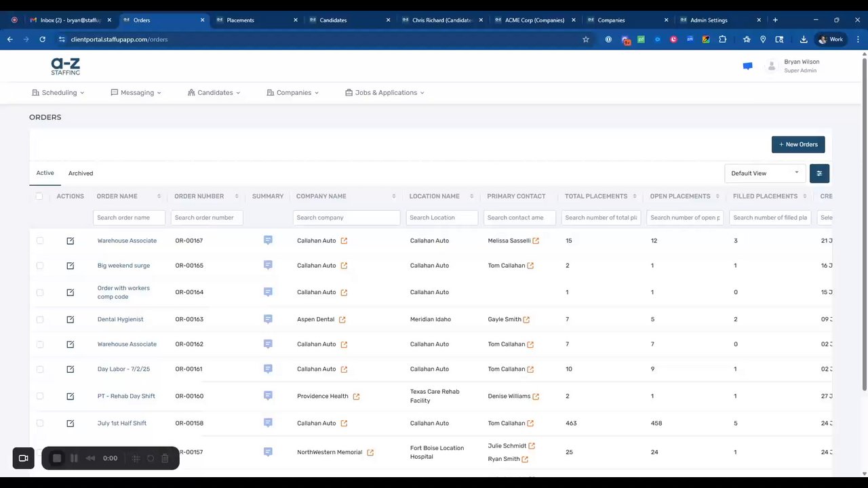Open the Default View dropdown

click(764, 174)
